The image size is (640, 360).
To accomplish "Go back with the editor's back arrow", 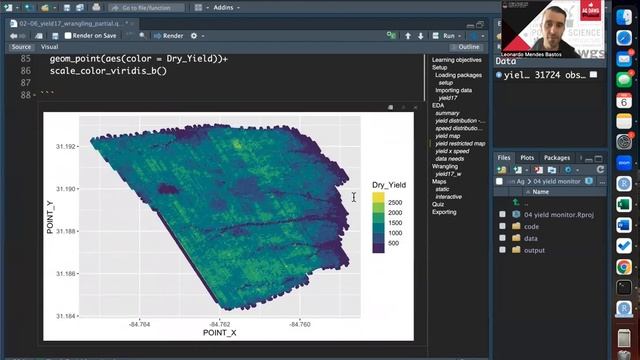I will (13, 36).
